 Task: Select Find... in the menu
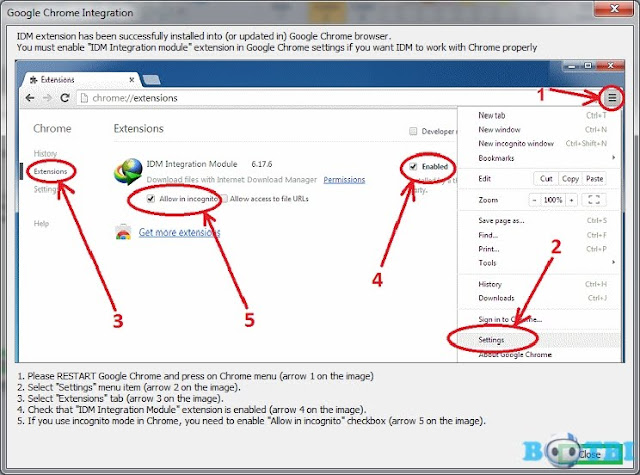pyautogui.click(x=539, y=235)
